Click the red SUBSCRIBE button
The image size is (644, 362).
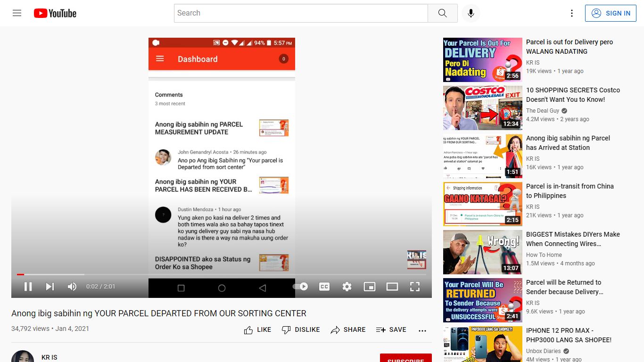click(406, 359)
